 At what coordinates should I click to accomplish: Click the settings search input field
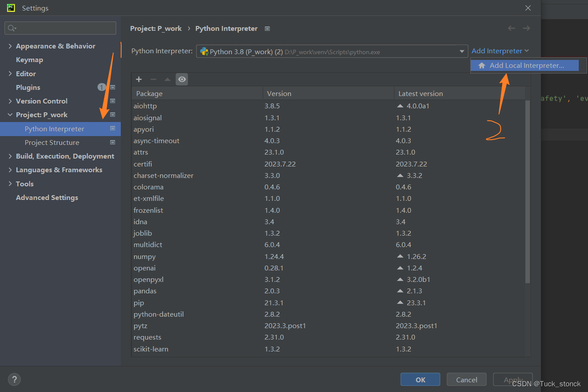pyautogui.click(x=60, y=28)
